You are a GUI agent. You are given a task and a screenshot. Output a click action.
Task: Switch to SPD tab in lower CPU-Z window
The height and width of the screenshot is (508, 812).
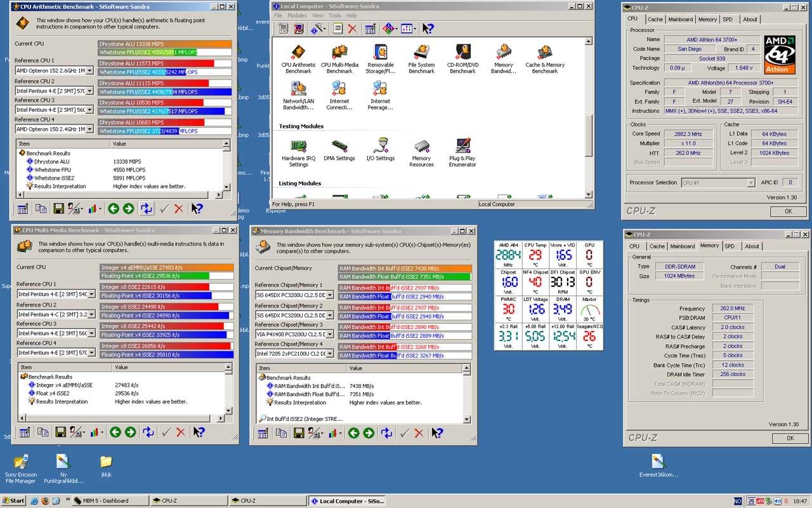click(x=730, y=246)
